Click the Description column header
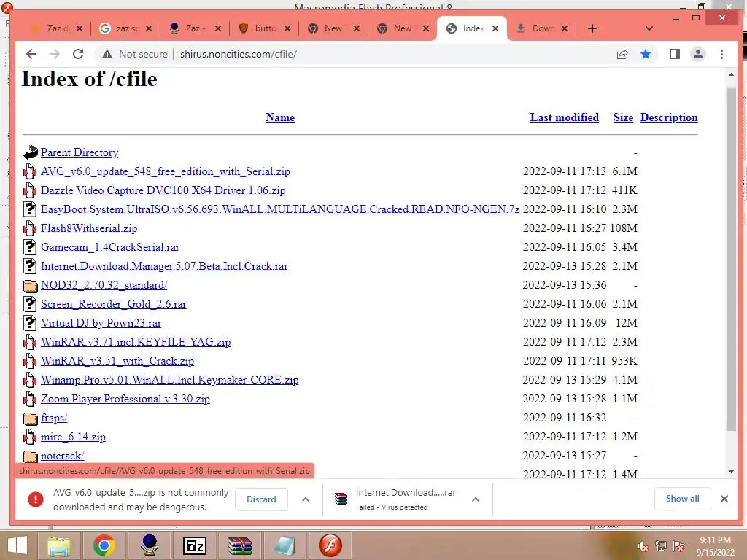 [x=669, y=117]
